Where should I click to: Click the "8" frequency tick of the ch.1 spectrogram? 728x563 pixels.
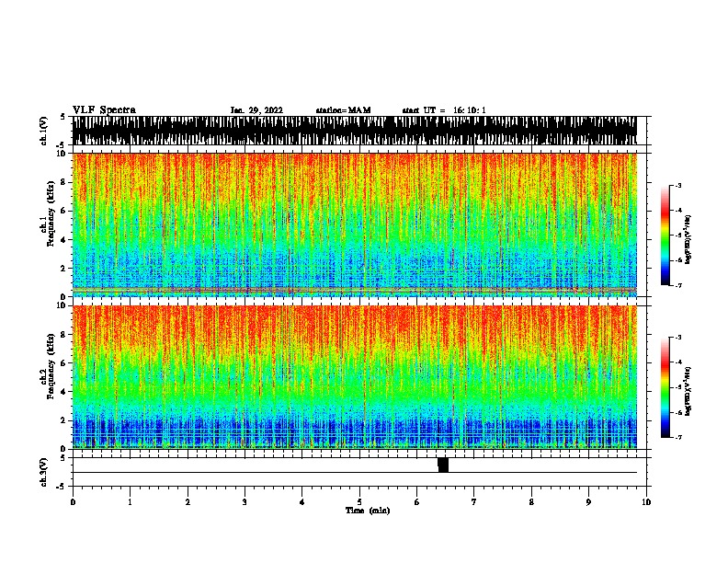(x=64, y=182)
